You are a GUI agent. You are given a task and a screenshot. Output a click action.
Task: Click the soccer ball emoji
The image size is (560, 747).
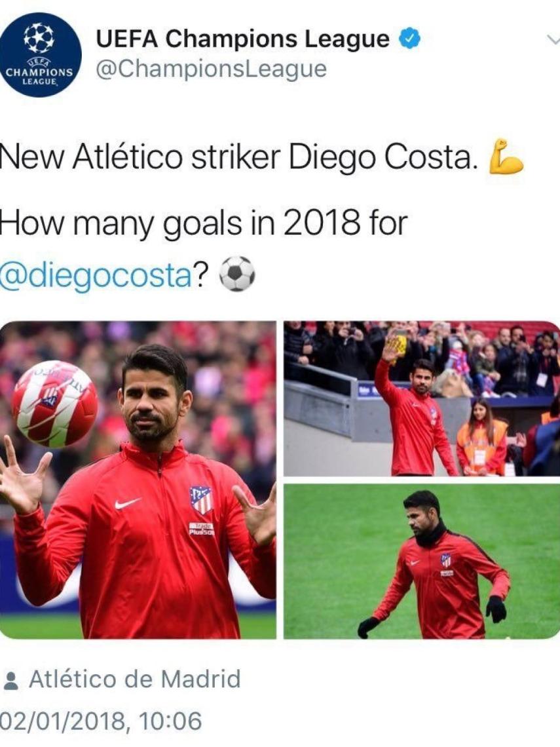pos(236,274)
